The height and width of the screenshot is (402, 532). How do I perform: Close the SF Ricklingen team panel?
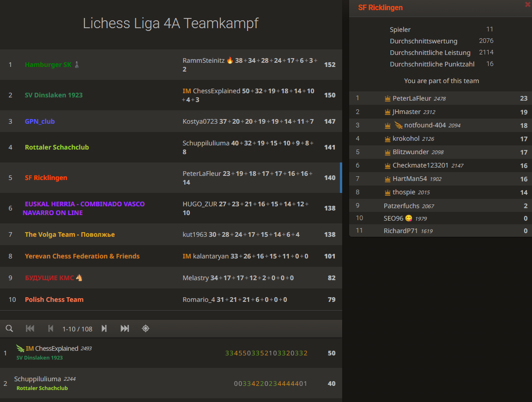(527, 5)
